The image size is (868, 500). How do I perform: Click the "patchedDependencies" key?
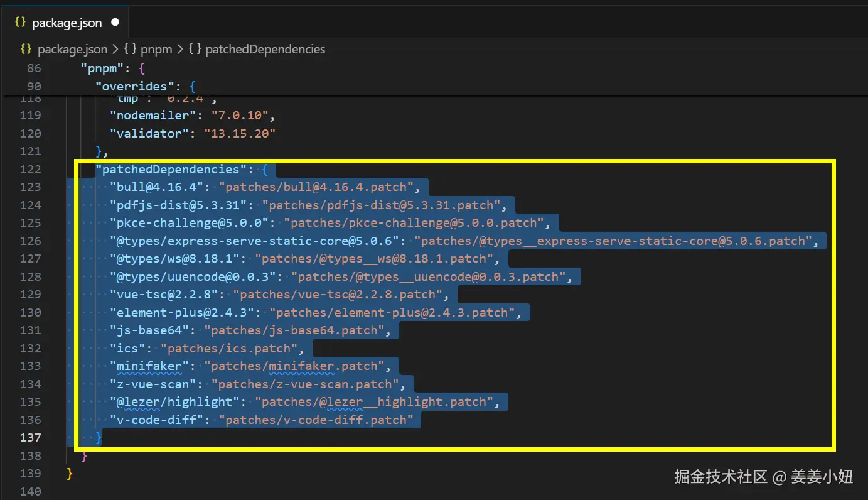pos(171,169)
